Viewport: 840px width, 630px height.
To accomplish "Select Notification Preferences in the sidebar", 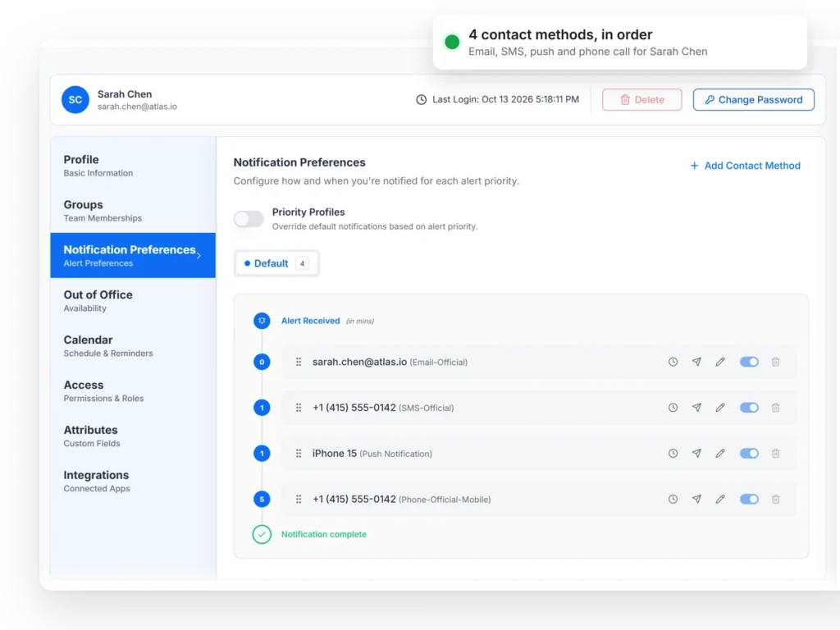I will click(133, 256).
